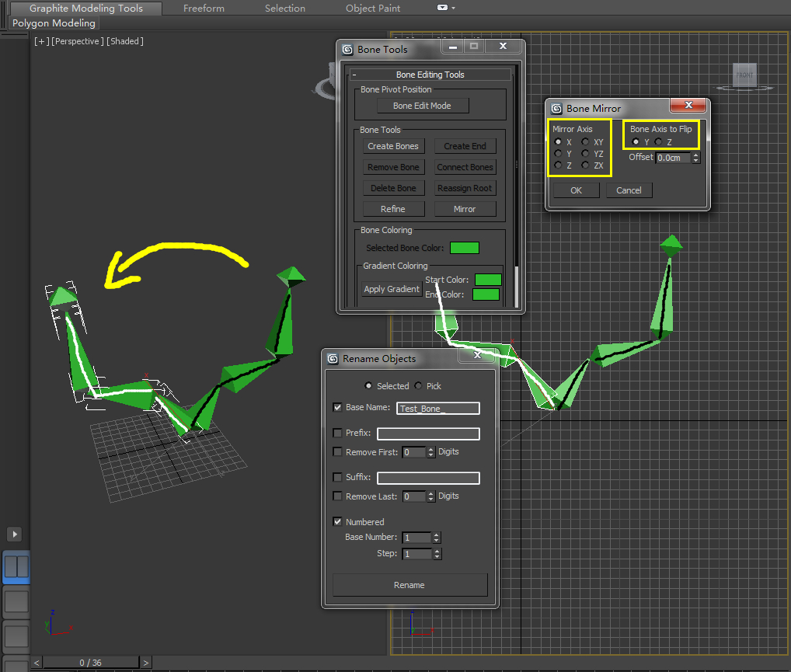Select the two-pane viewport layout icon
Viewport: 791px width, 672px height.
(16, 566)
